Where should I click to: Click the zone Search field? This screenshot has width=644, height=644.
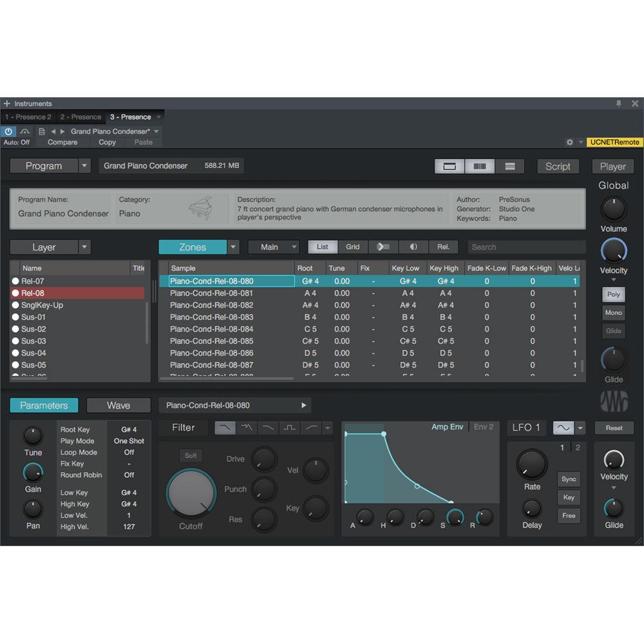(527, 247)
